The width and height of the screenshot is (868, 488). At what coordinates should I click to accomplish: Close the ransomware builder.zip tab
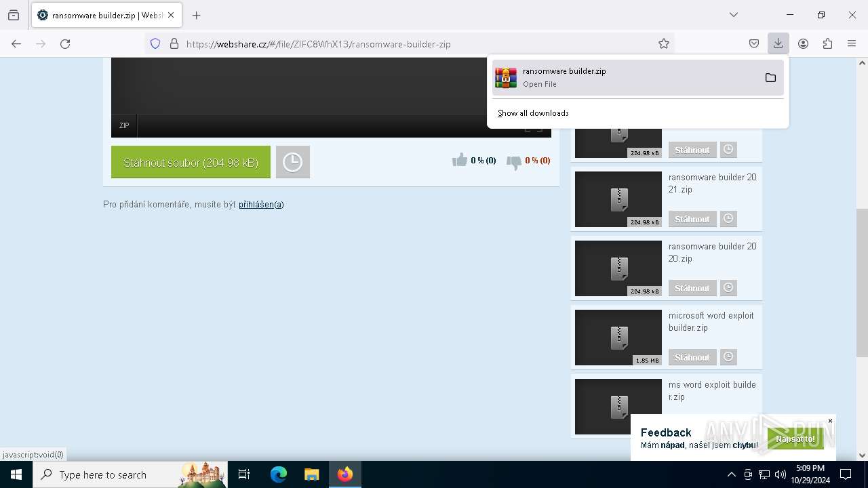(x=171, y=15)
